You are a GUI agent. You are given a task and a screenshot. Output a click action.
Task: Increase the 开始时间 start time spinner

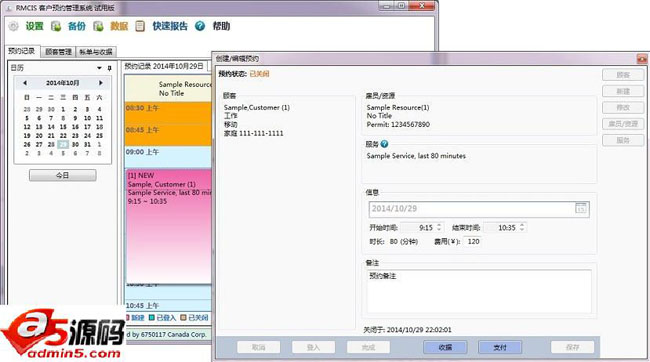point(439,225)
